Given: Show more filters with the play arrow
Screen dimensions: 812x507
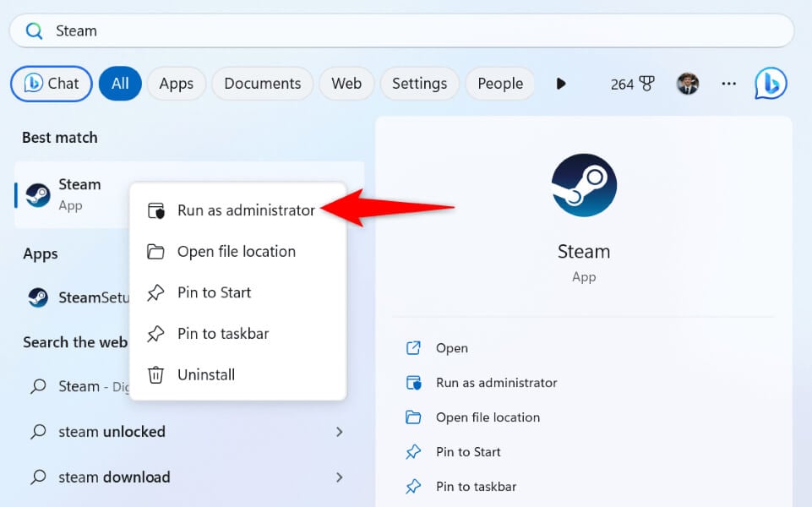Looking at the screenshot, I should [561, 84].
